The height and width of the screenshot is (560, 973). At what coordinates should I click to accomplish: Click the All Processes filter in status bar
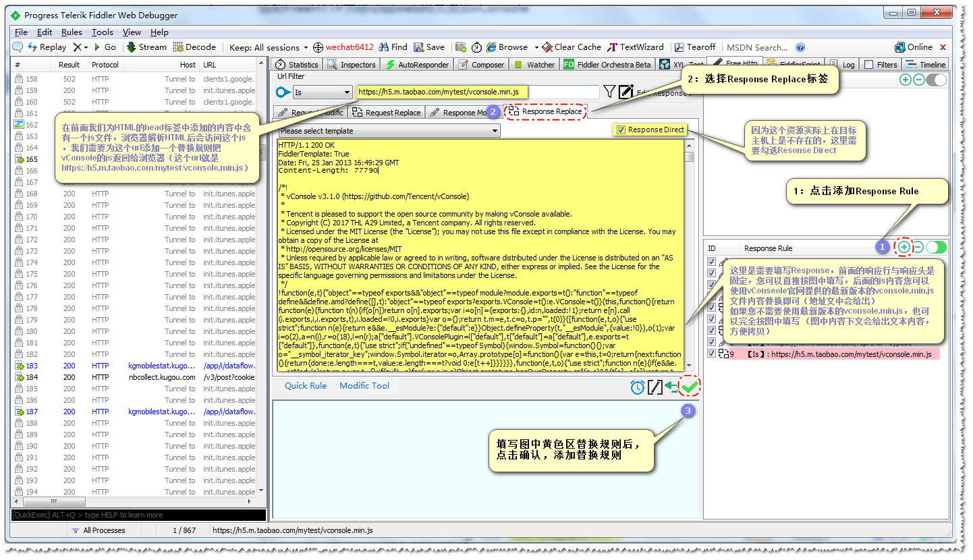99,530
